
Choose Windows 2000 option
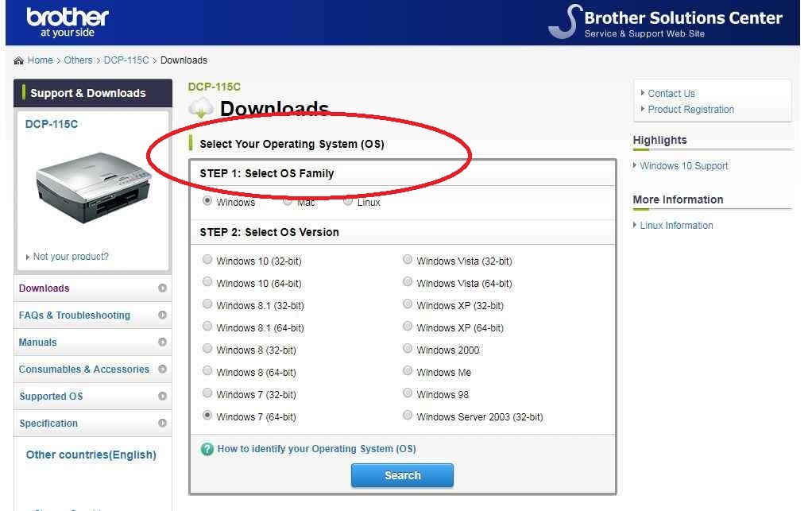[408, 348]
